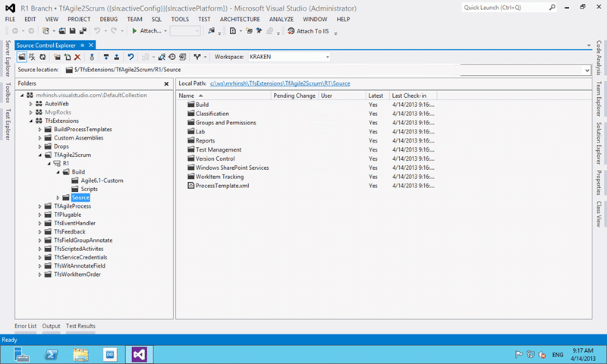This screenshot has width=607, height=364.
Task: Click the Navigate Backward icon
Action: pos(15,31)
